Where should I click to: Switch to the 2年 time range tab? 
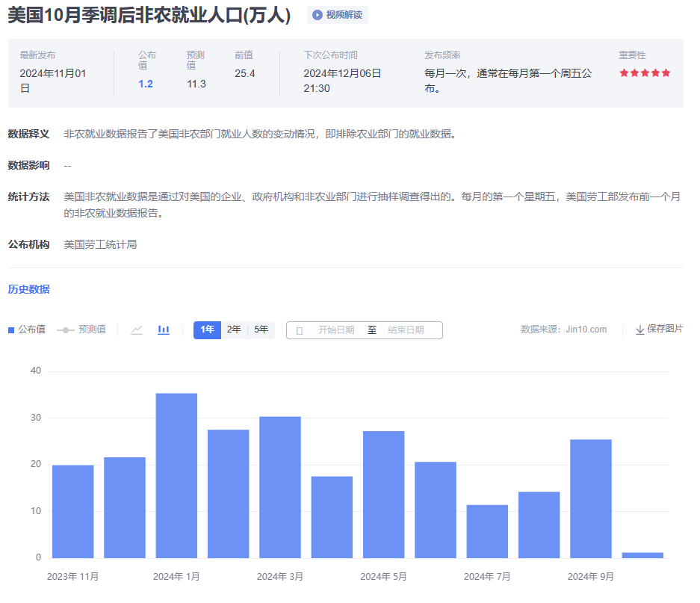234,330
